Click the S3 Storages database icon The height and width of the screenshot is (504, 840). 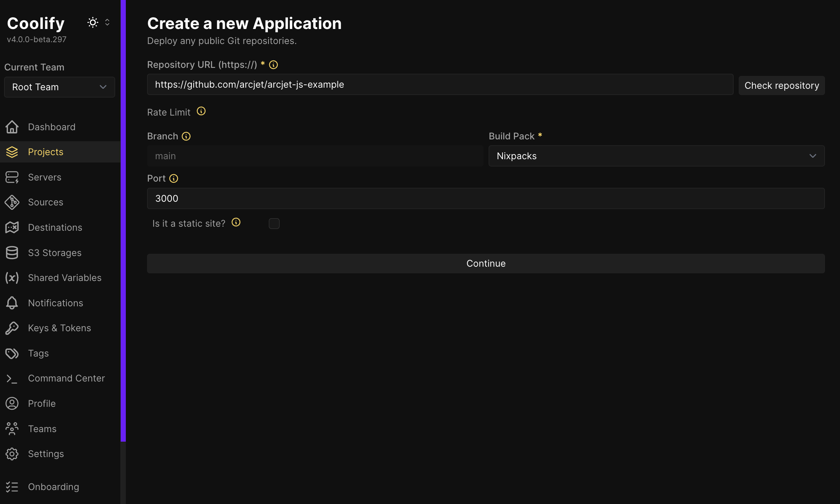point(12,253)
